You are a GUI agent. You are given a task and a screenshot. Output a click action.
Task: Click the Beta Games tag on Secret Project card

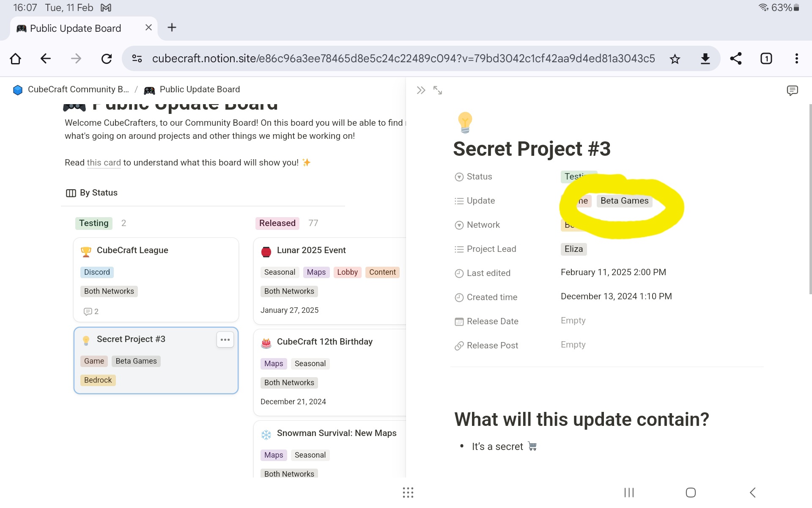point(136,361)
